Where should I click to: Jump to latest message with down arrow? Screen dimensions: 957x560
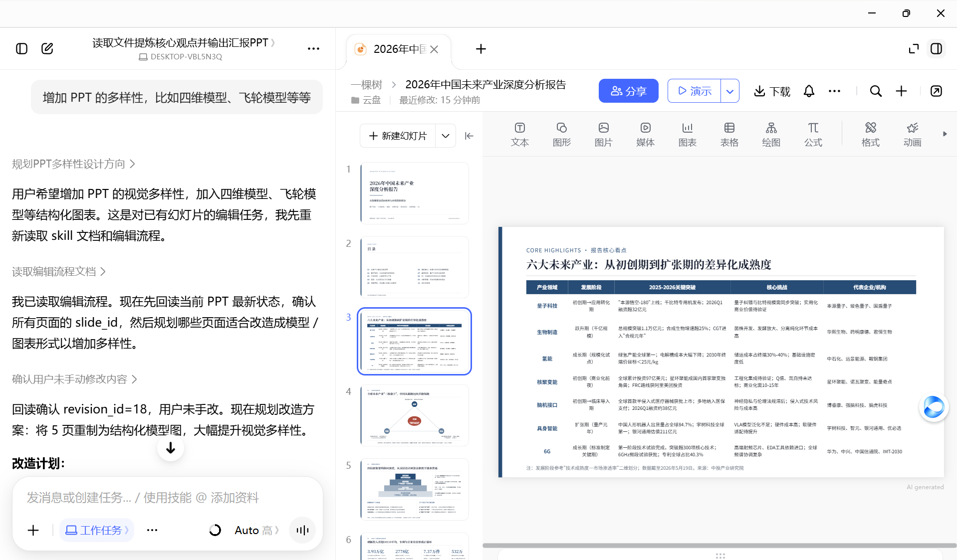pyautogui.click(x=171, y=448)
